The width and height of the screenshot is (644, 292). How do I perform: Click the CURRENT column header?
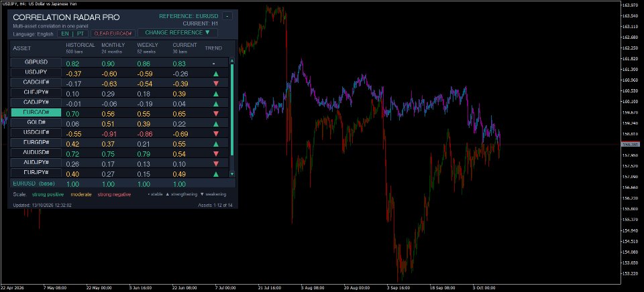(x=185, y=45)
